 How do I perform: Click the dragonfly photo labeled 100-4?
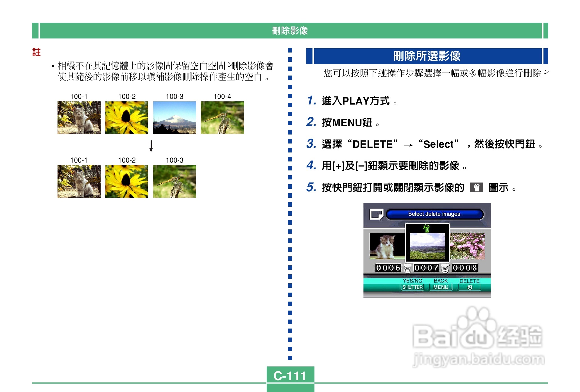(222, 118)
